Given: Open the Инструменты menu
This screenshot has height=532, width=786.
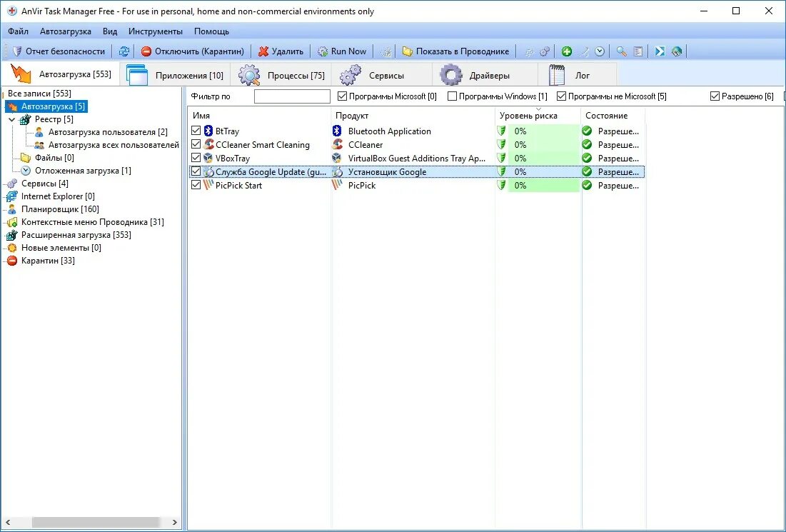Looking at the screenshot, I should (156, 31).
